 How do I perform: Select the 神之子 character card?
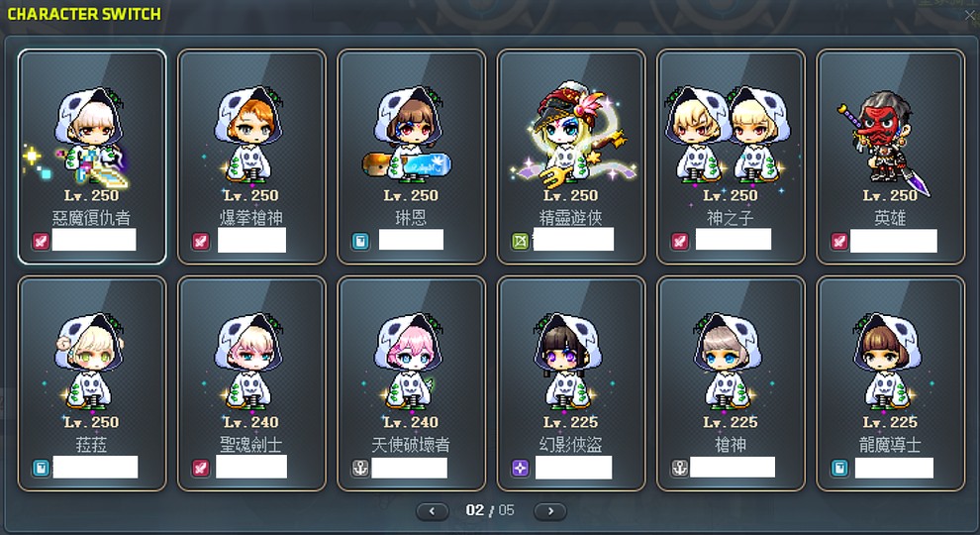731,157
